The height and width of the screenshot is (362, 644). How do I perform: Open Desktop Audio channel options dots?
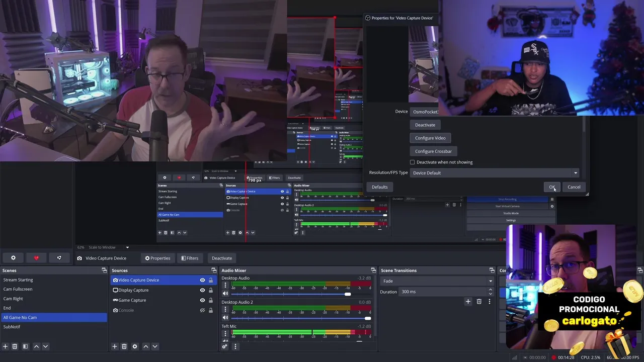(x=225, y=285)
